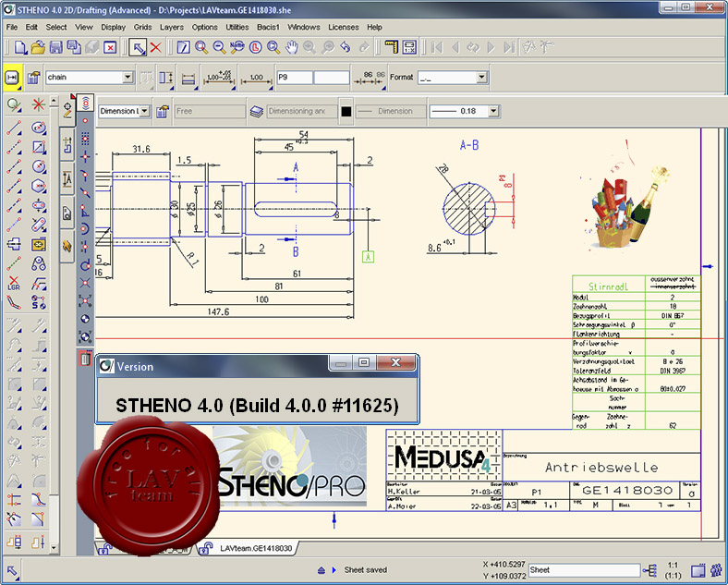Activate the arrow selection tool in the toolbar
The width and height of the screenshot is (728, 585).
tap(138, 47)
